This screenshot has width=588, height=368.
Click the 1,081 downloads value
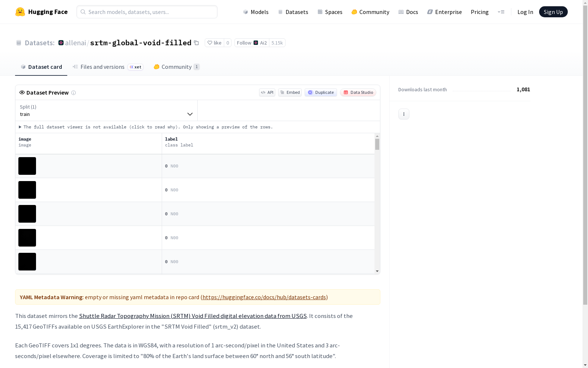click(523, 89)
